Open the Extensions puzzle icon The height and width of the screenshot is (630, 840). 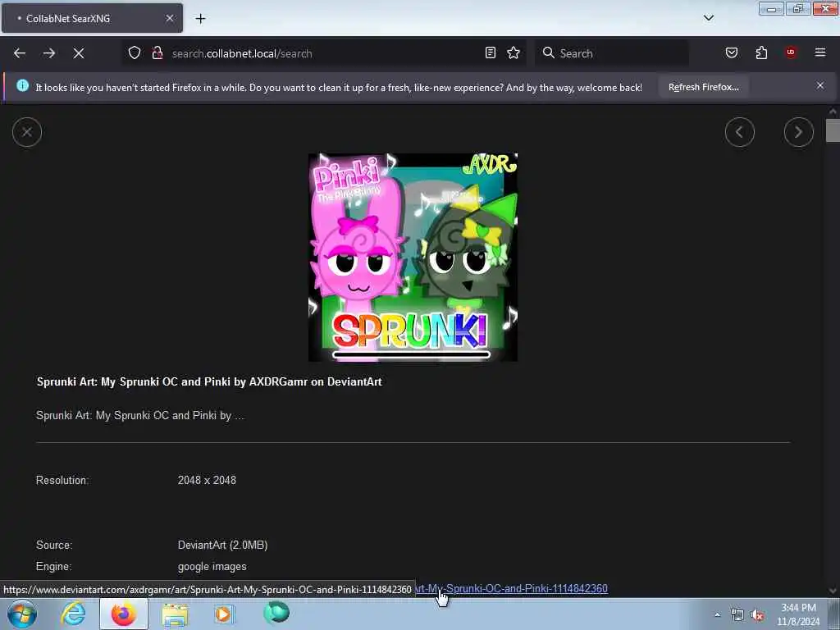[761, 52]
